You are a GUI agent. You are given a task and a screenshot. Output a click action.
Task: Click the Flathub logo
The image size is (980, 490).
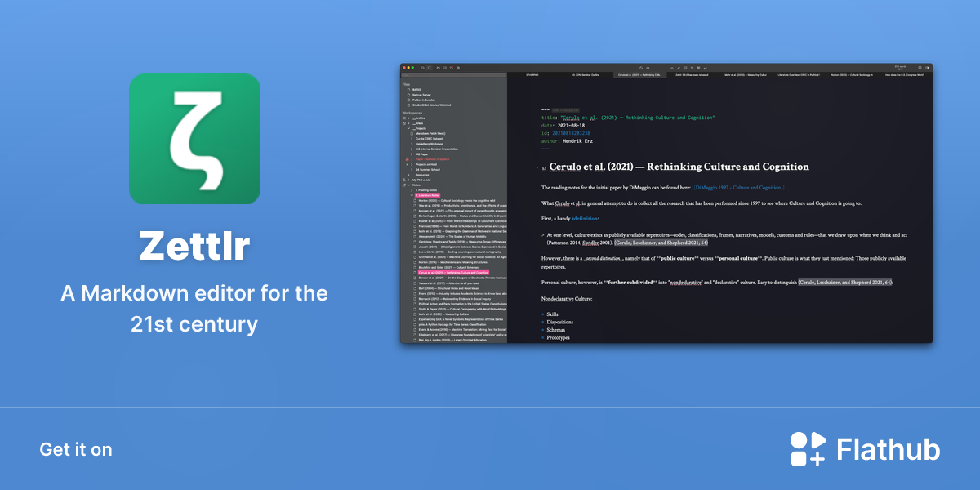(865, 449)
